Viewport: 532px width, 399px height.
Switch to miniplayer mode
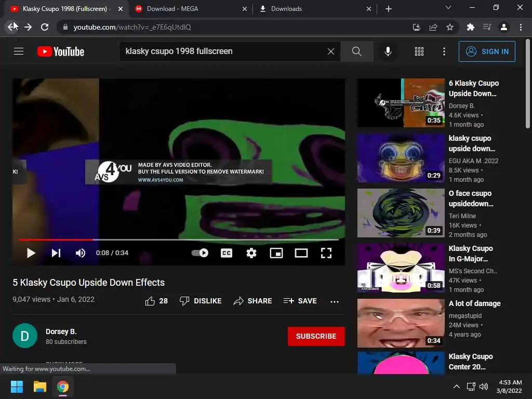tap(276, 253)
